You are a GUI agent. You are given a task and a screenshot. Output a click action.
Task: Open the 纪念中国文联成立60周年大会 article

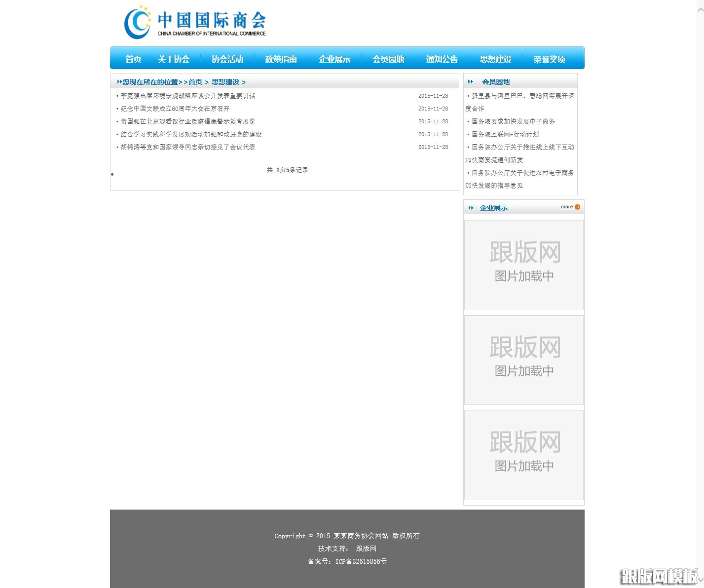pos(175,109)
